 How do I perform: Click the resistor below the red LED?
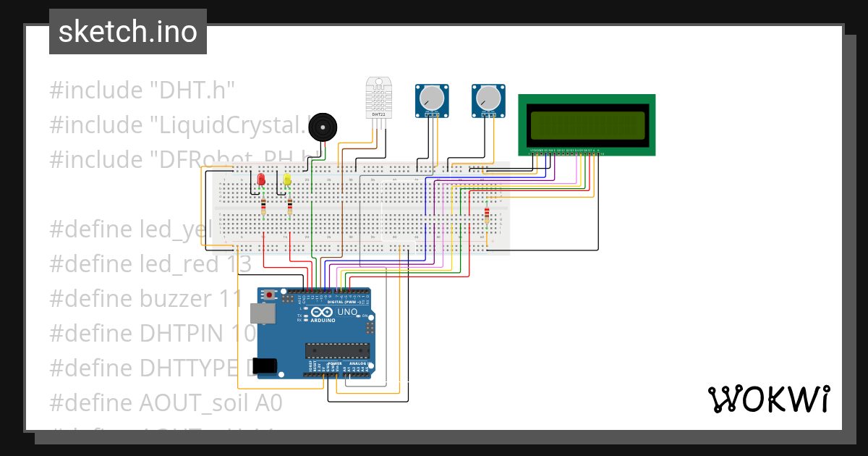[x=263, y=206]
